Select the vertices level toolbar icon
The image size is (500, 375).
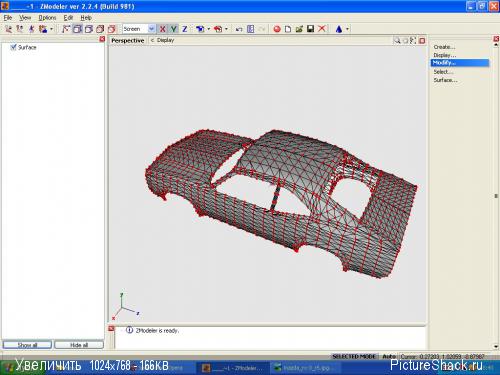pos(8,29)
